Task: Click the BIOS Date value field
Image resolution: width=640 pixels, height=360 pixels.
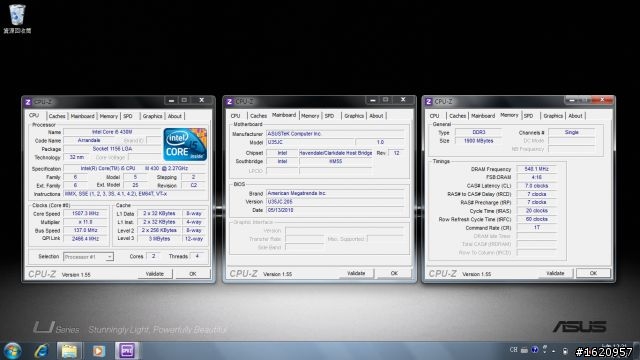Action: (335, 210)
